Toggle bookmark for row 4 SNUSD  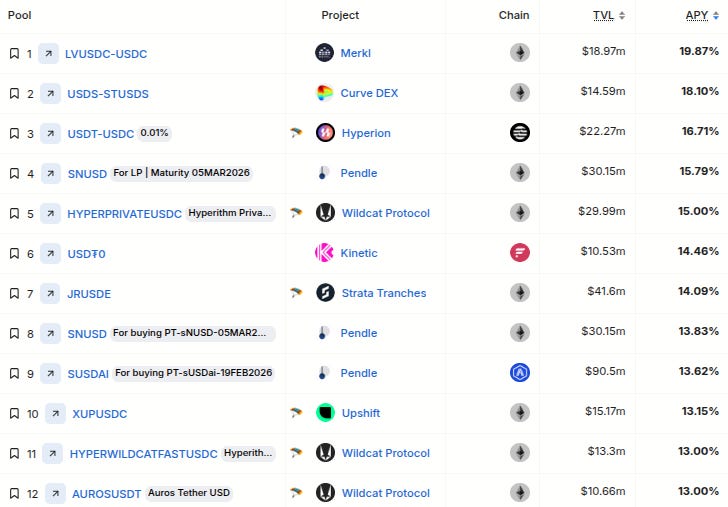click(14, 173)
